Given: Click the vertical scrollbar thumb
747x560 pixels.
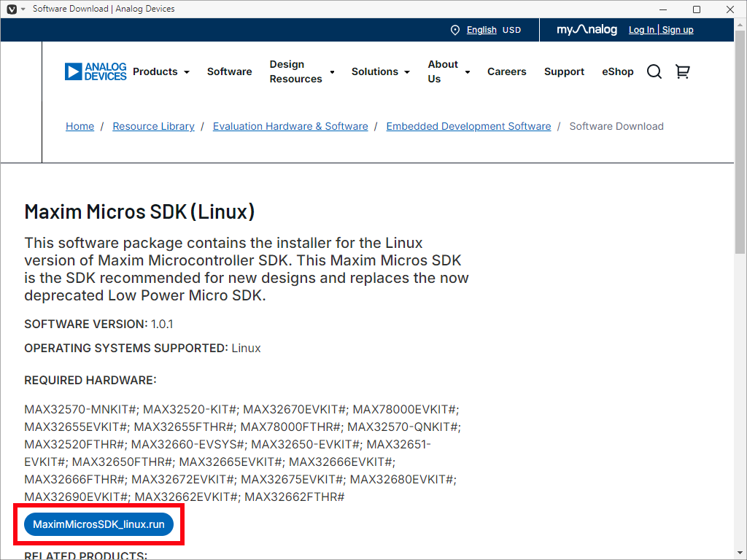Looking at the screenshot, I should point(740,141).
